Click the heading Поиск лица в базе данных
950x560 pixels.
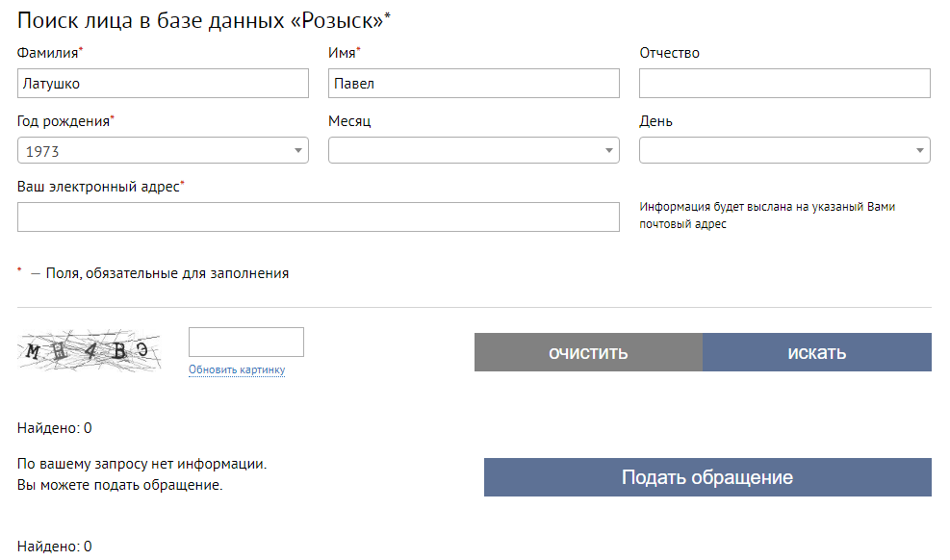tap(203, 20)
